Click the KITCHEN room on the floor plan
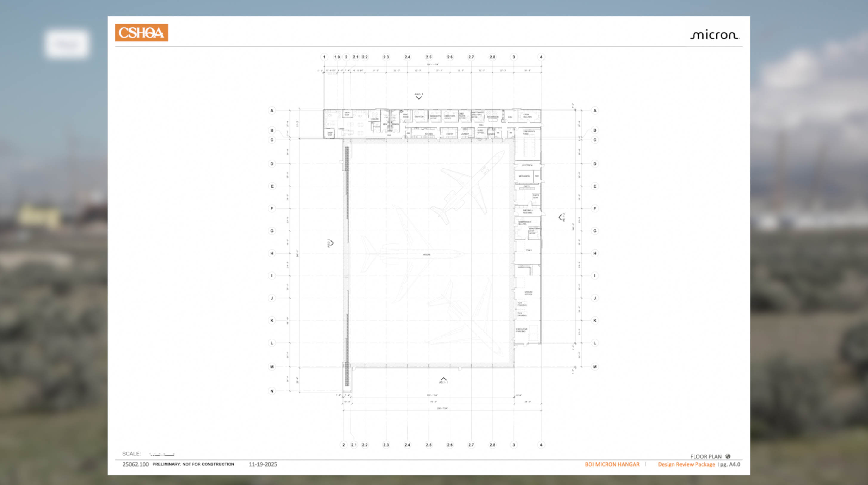The height and width of the screenshot is (485, 868). [429, 134]
